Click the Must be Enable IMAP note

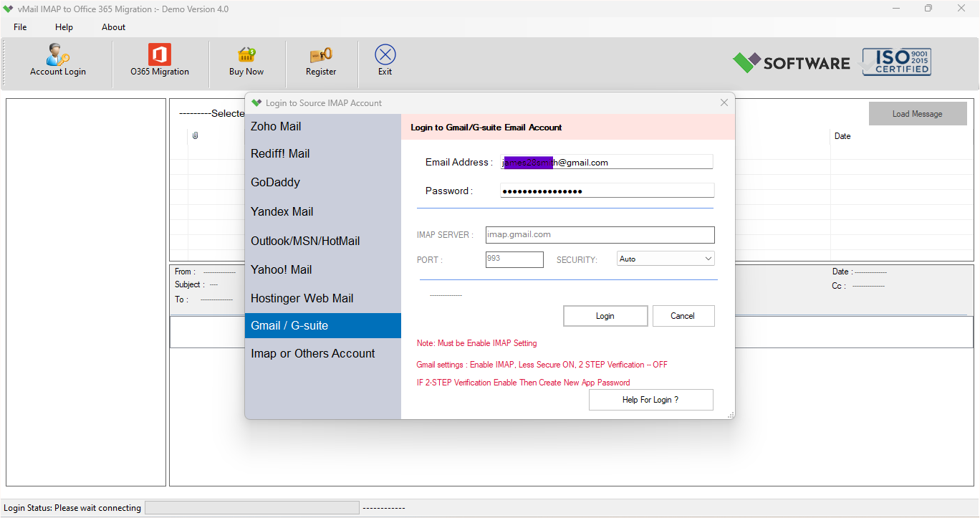pos(476,343)
